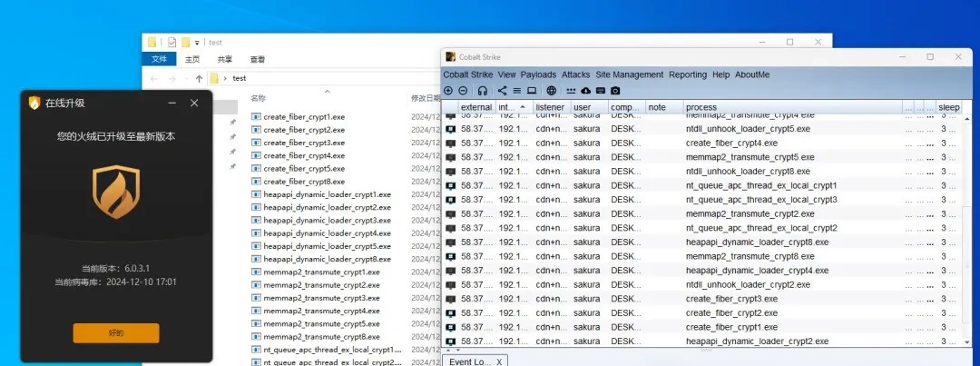Open keystrokes via the keyboard icon

point(601,91)
